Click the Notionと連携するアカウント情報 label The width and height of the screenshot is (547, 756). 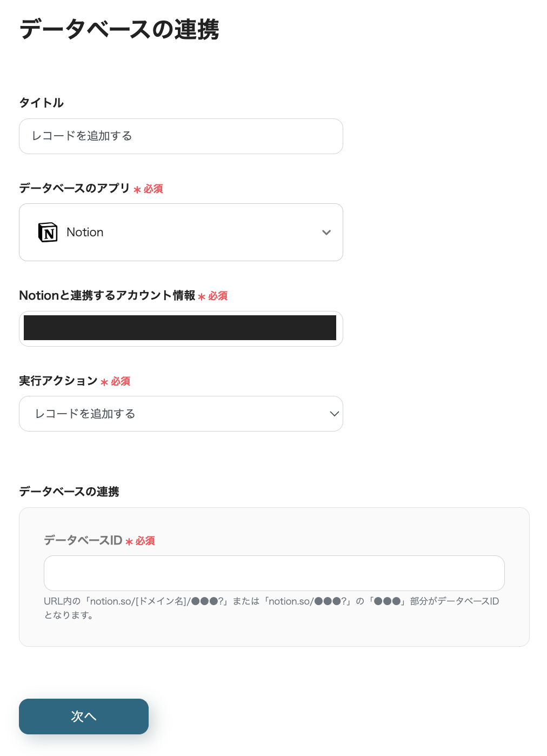pyautogui.click(x=107, y=295)
